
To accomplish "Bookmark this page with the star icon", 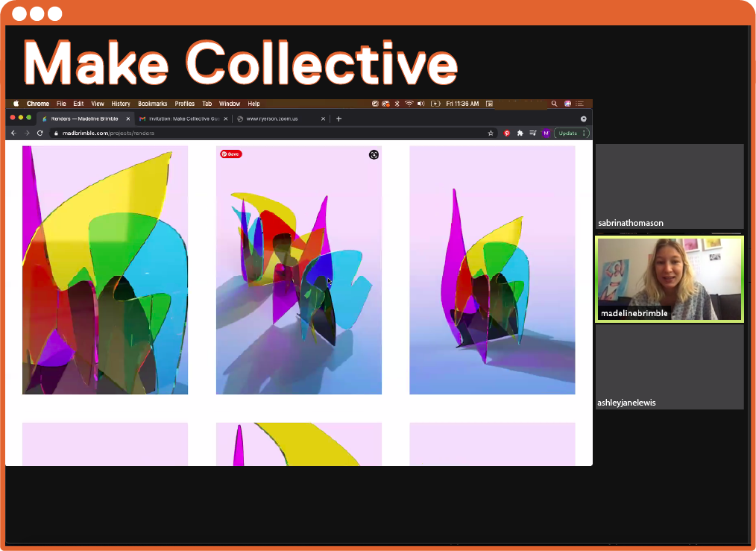I will tap(491, 133).
